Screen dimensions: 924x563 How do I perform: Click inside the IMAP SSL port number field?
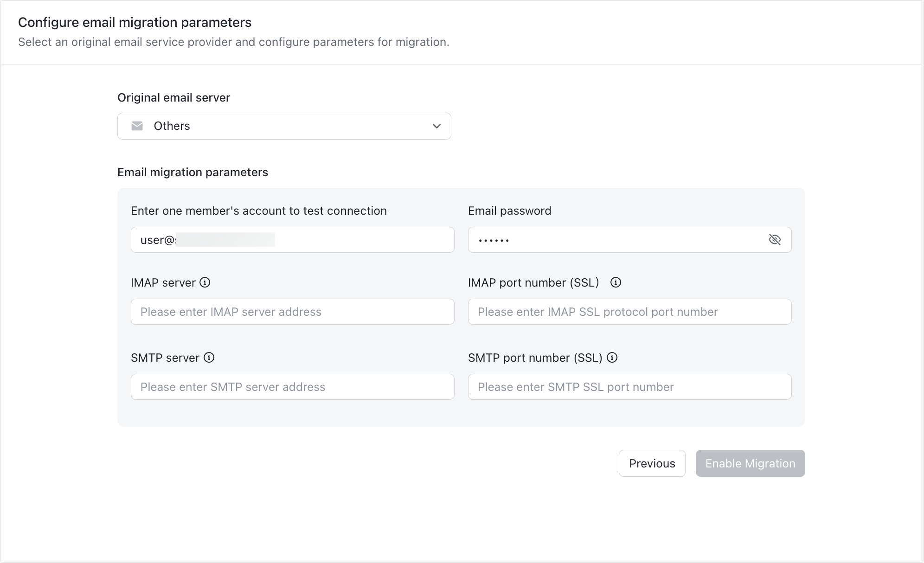pos(629,312)
